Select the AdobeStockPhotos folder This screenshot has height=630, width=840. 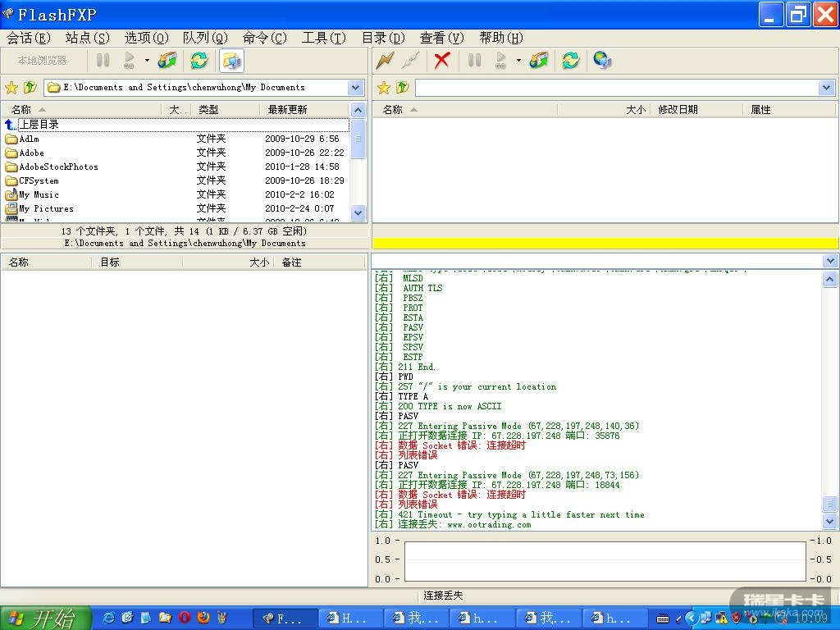[58, 167]
